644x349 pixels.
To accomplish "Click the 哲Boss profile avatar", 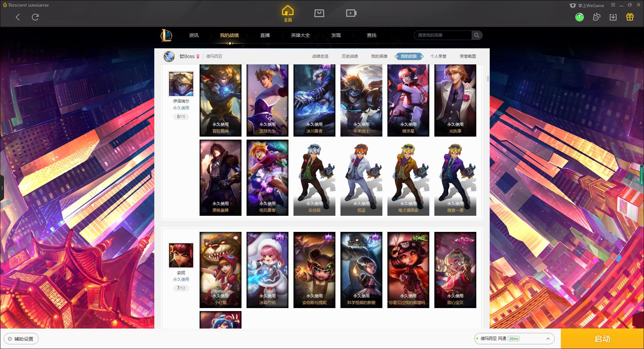I will pos(169,56).
